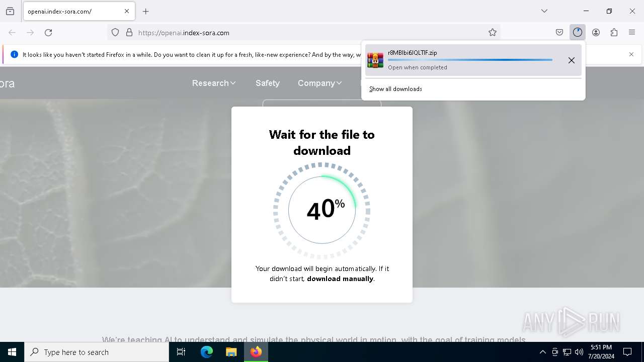Click the Sora logo text
Image resolution: width=644 pixels, height=362 pixels.
point(7,83)
